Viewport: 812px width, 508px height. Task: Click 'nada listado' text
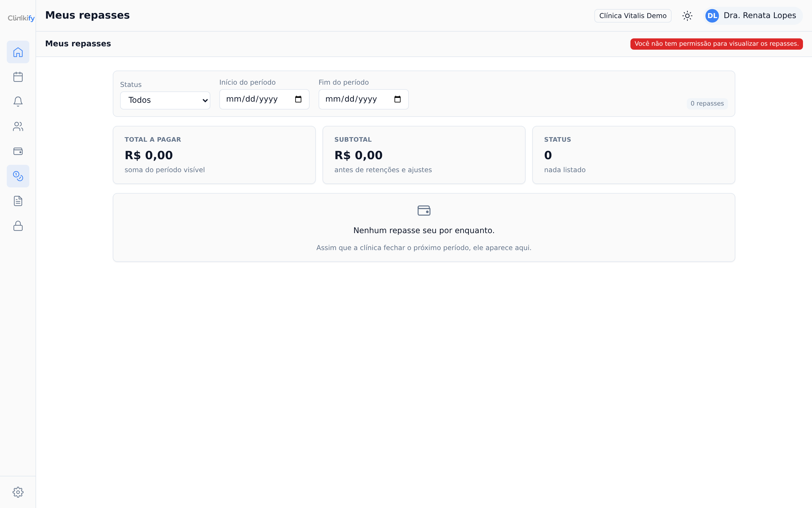click(x=565, y=170)
